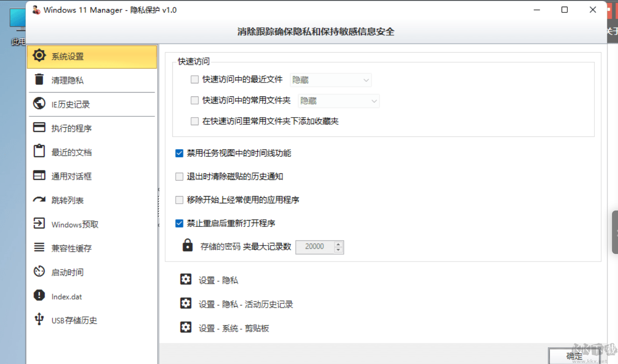Select the 兼容性缓存 sidebar icon
Screen dimensions: 618x364
point(39,248)
